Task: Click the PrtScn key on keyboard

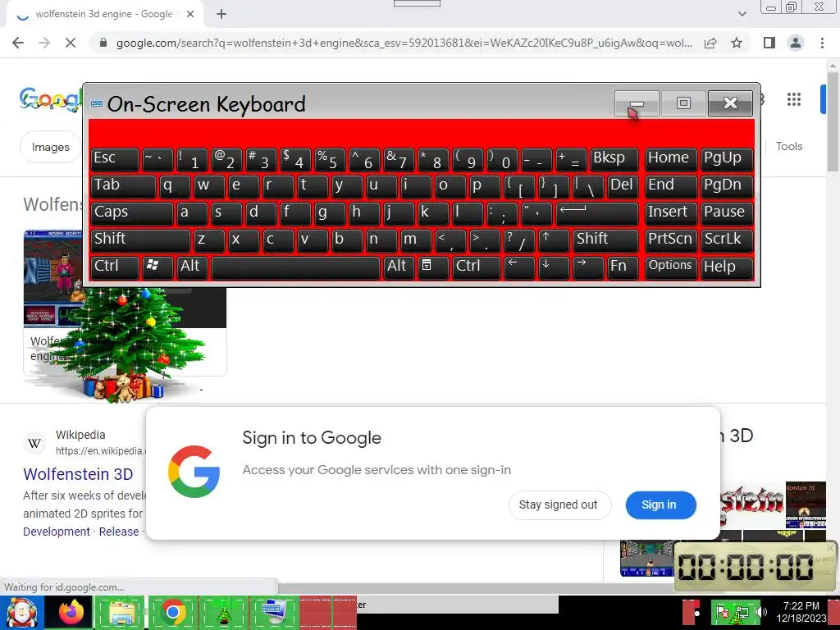Action: coord(671,240)
